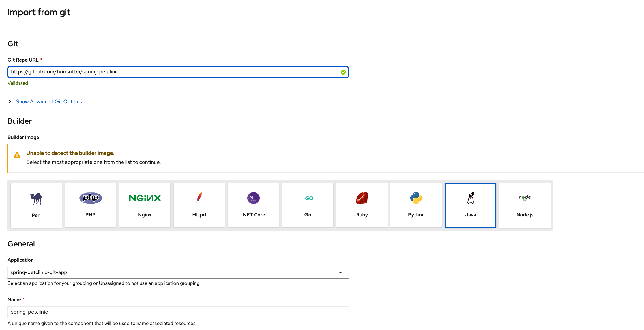644x330 pixels.
Task: Click the Application dropdown caret arrow
Action: pyautogui.click(x=340, y=273)
